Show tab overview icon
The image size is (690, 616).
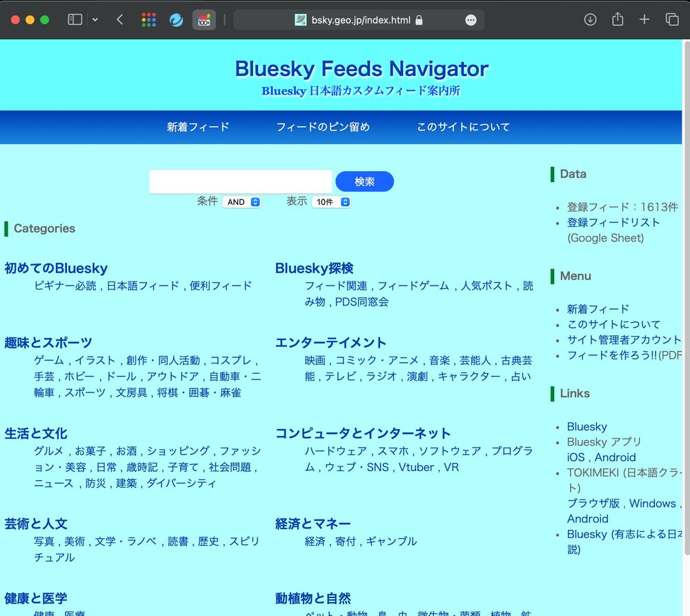pos(672,20)
